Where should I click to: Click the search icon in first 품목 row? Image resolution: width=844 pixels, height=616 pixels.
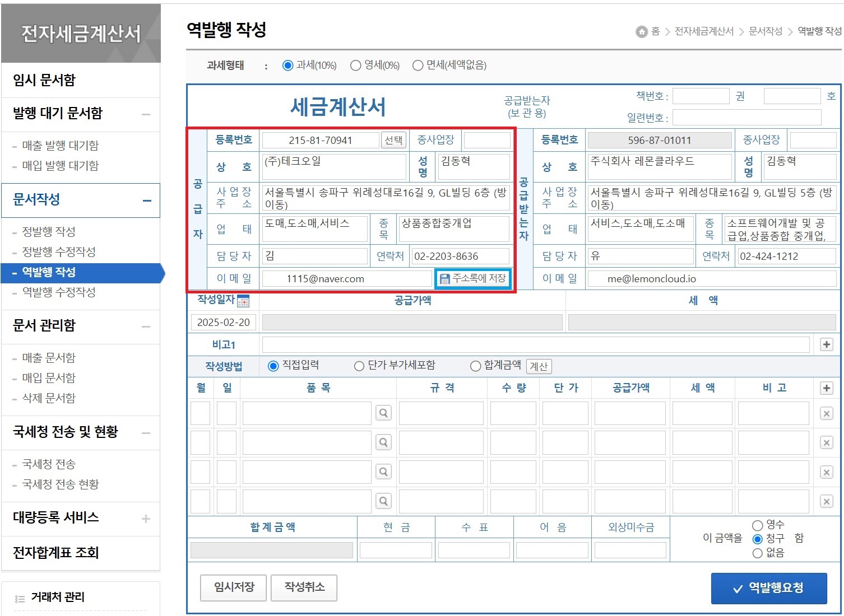pos(383,413)
